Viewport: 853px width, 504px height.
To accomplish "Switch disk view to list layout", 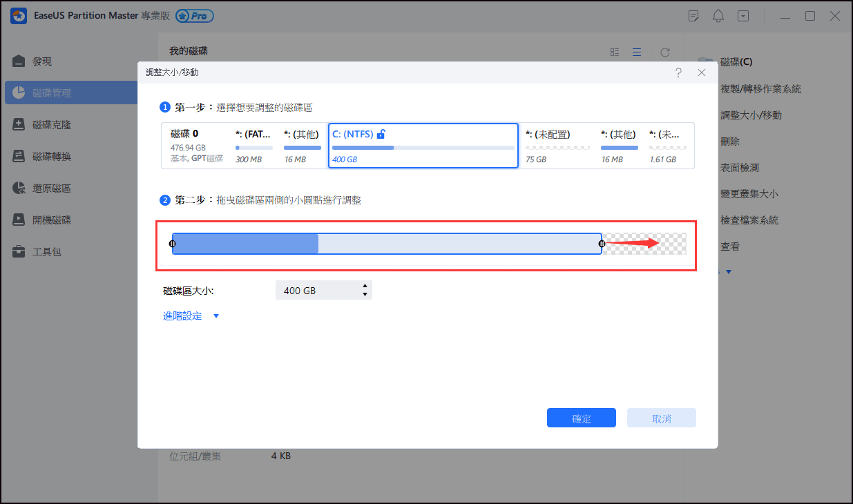I will click(636, 52).
